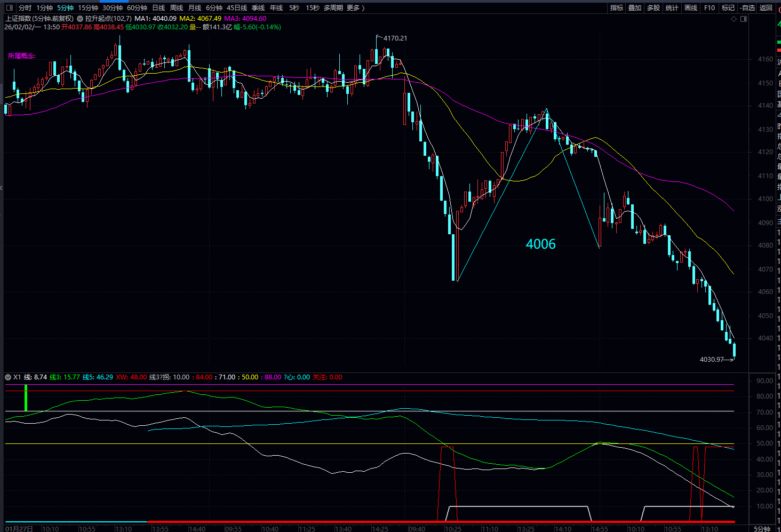The width and height of the screenshot is (781, 532).
Task: Click -自选 to remove from watchlist
Action: click(x=747, y=8)
